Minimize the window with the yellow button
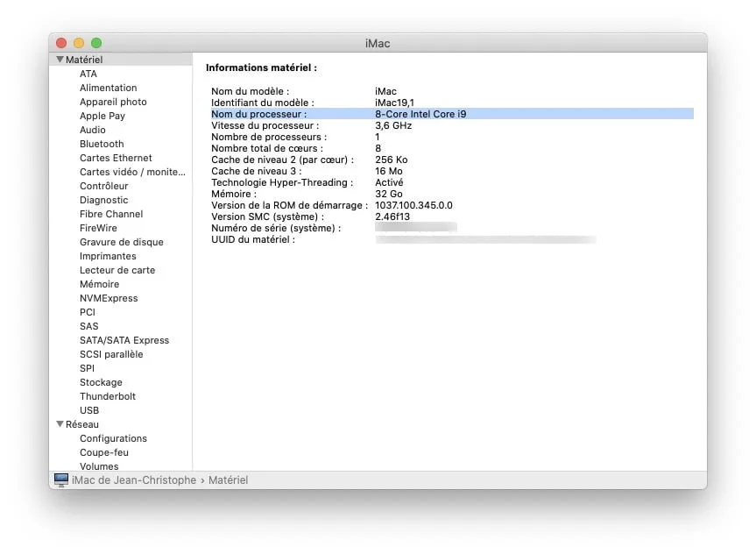 [79, 43]
